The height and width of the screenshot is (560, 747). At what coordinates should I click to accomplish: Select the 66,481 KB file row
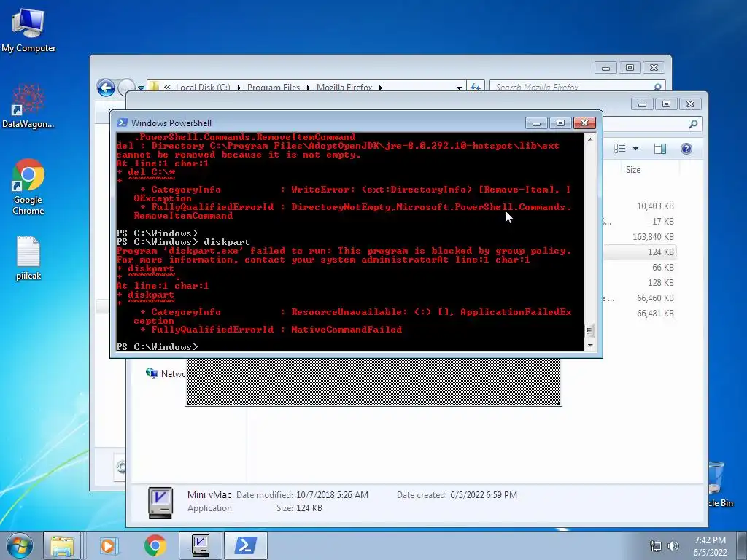click(x=640, y=314)
